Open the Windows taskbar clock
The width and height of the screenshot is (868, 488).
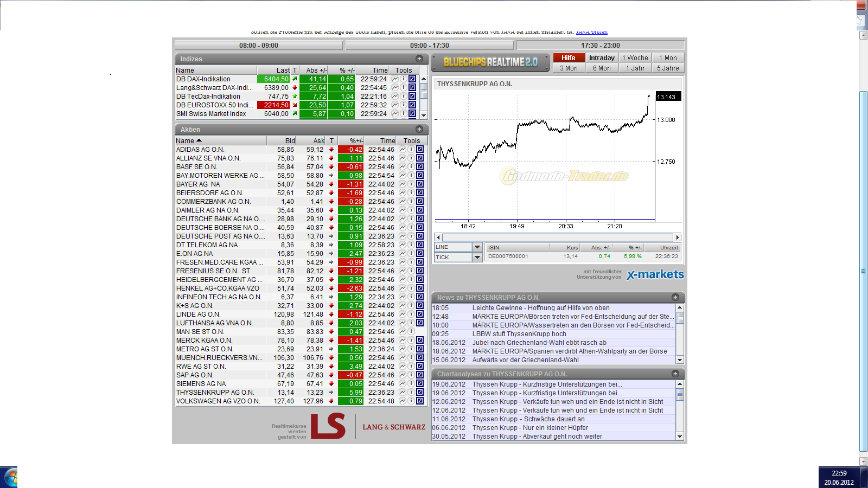pos(839,478)
